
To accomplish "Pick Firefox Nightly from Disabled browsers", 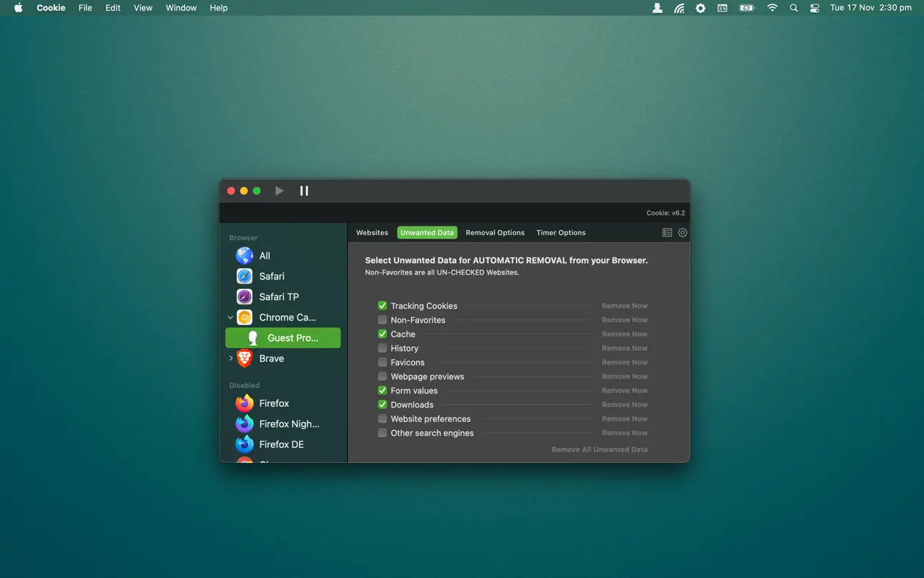I will pos(288,424).
